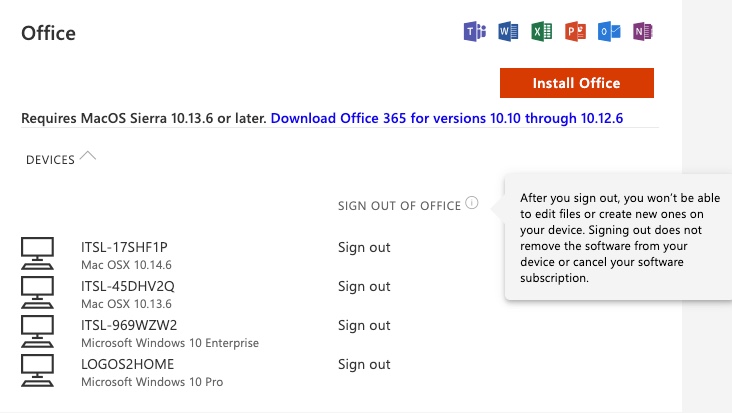This screenshot has height=413, width=732.
Task: Sign out of device ITSL-969WZW2
Action: click(x=364, y=325)
